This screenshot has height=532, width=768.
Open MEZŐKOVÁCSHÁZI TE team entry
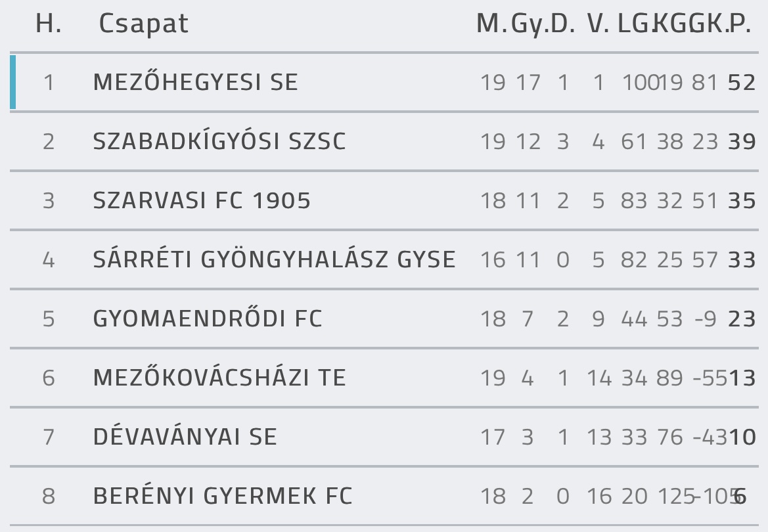[x=219, y=377]
